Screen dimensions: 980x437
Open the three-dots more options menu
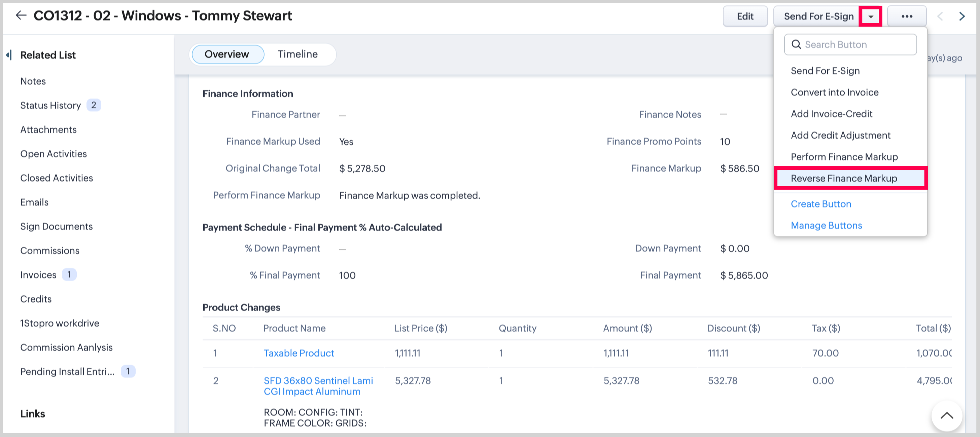[x=907, y=16]
